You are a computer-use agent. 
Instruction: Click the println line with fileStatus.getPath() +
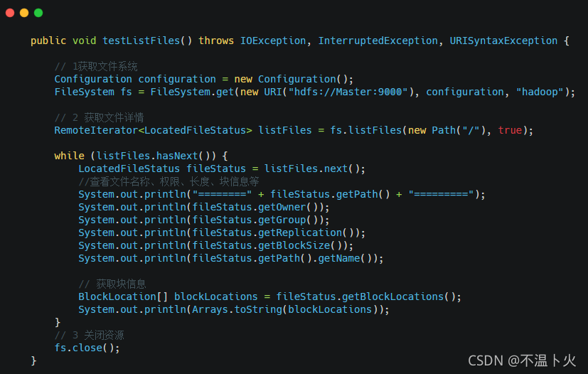(282, 194)
